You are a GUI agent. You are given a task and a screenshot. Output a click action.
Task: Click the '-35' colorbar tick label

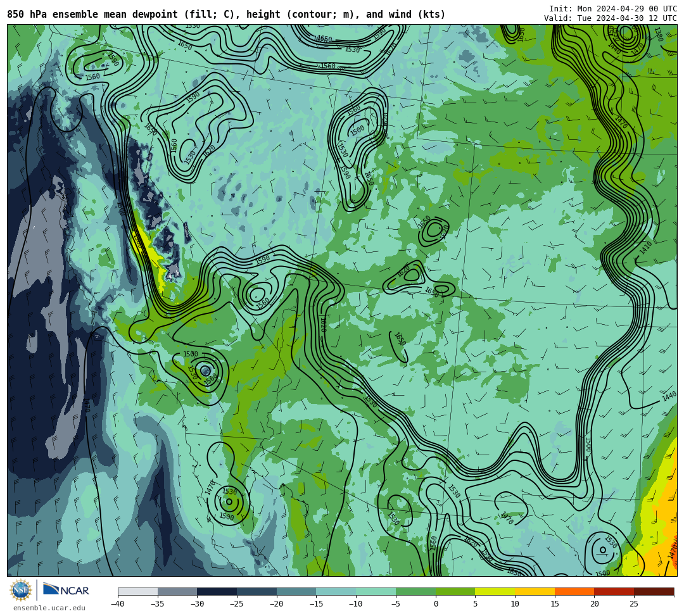[x=158, y=604]
